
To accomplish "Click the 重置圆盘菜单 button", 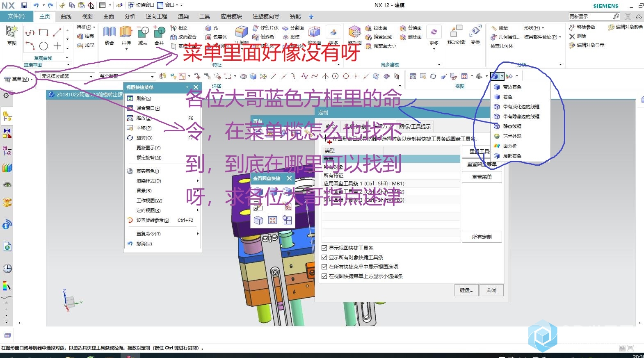I will pos(482,164).
